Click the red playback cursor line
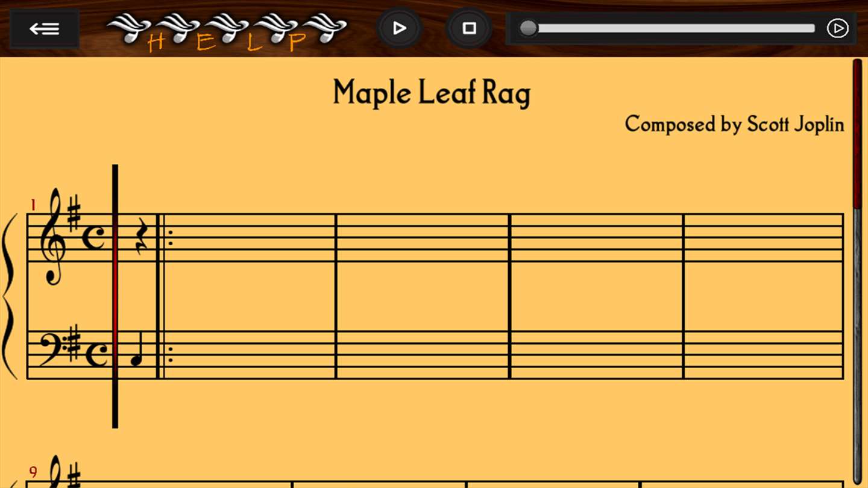 115,296
